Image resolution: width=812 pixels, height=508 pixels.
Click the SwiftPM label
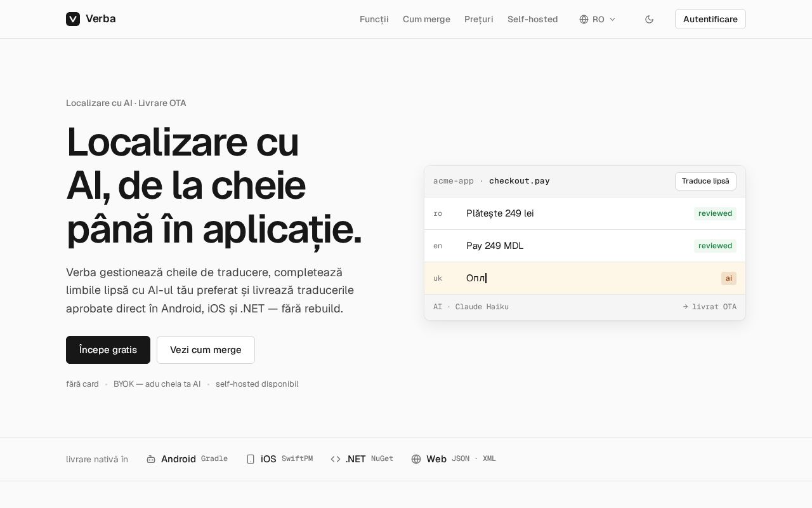click(x=297, y=459)
